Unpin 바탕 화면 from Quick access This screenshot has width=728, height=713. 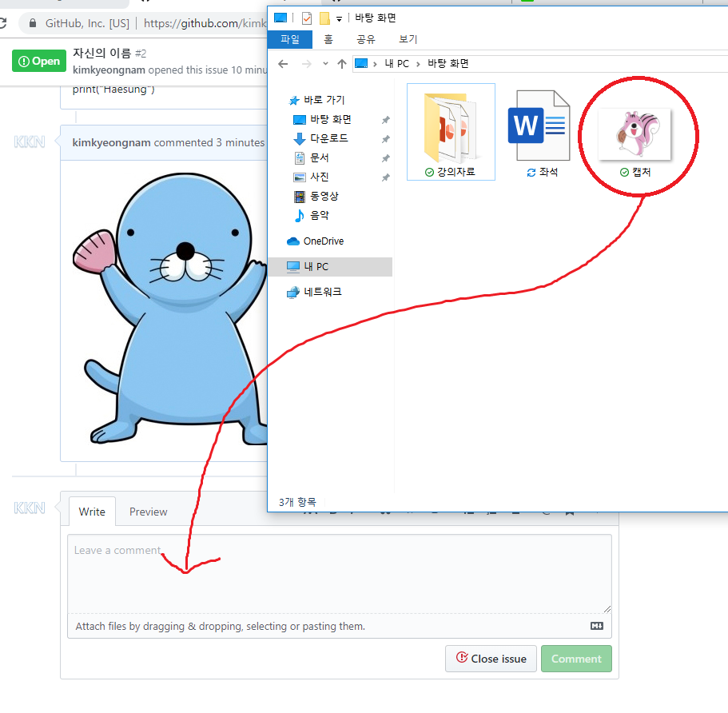pyautogui.click(x=384, y=119)
